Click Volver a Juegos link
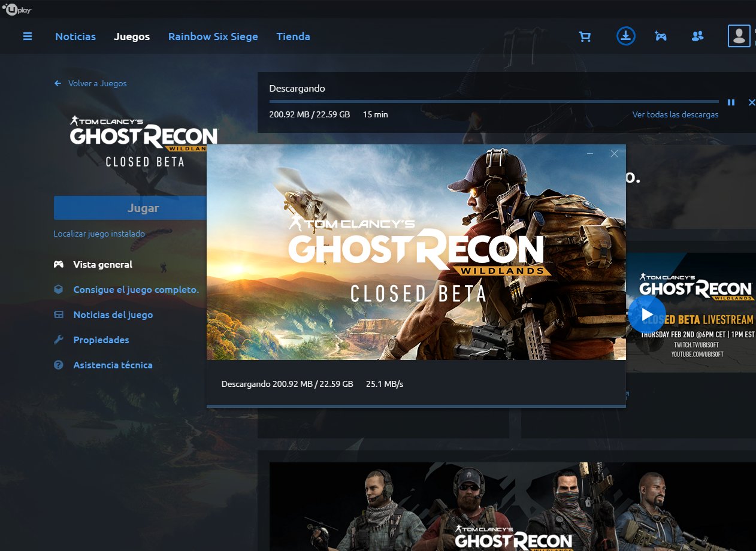 pos(98,83)
